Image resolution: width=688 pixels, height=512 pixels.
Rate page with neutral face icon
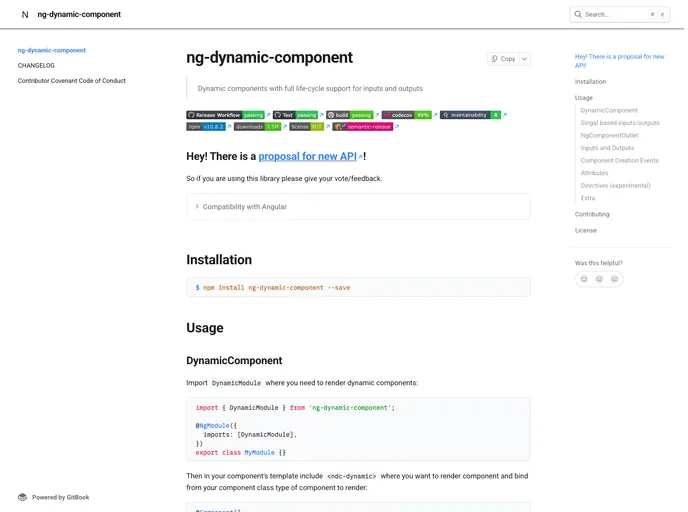[x=599, y=279]
